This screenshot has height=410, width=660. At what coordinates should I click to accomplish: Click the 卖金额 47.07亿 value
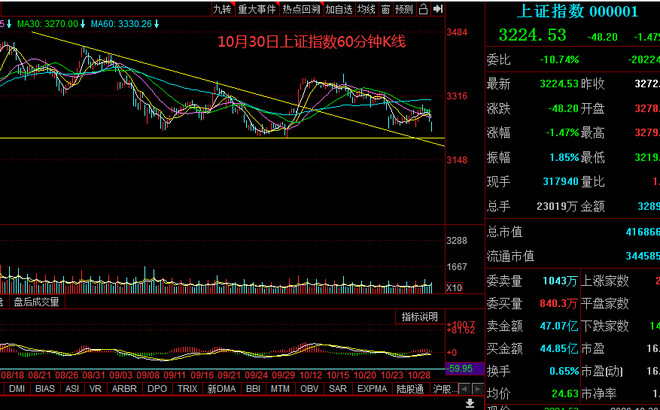[559, 326]
